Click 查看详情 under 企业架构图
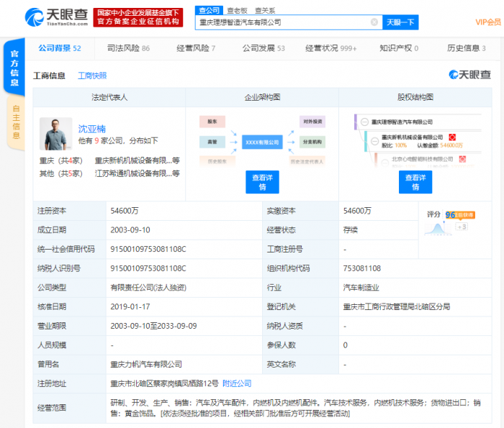The width and height of the screenshot is (504, 428). pos(262,182)
